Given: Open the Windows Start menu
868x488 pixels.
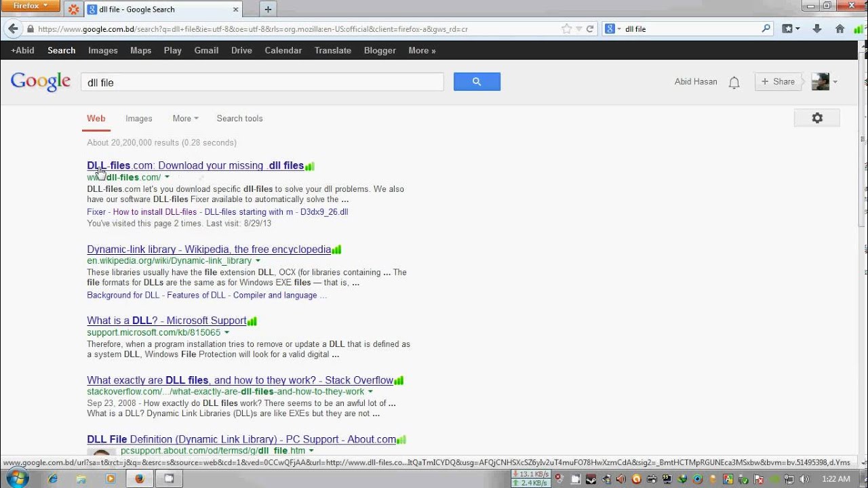Looking at the screenshot, I should pos(16,479).
